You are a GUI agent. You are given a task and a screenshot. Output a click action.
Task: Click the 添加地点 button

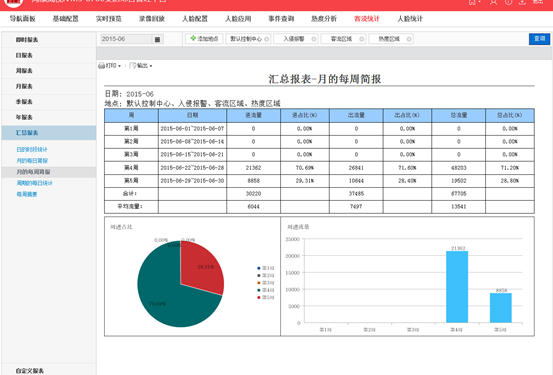[x=204, y=39]
